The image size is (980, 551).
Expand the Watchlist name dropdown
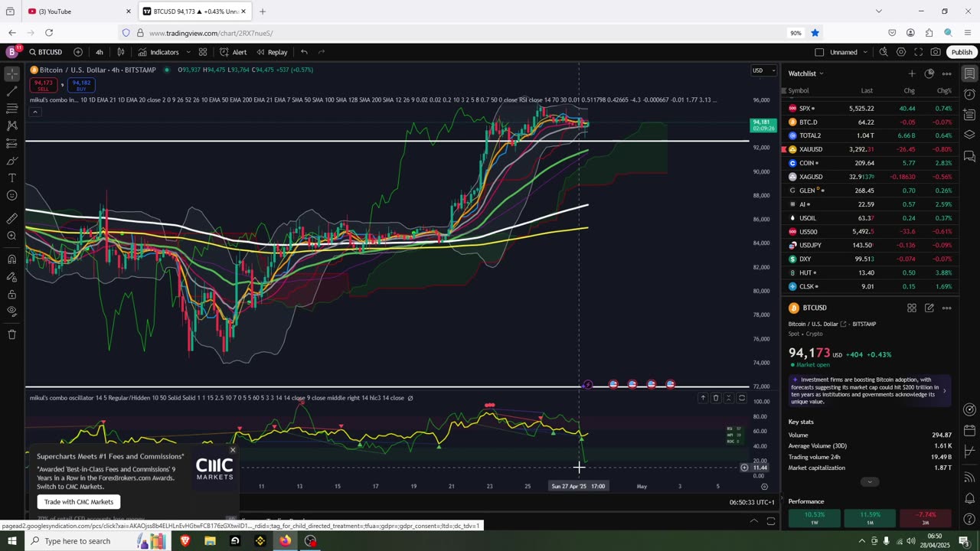806,73
